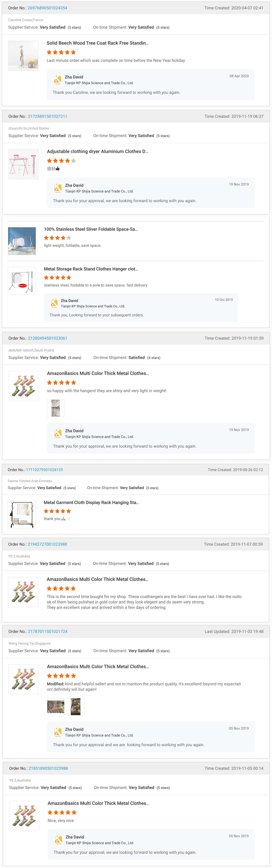
Task: Open order number 21787011501021724
Action: pos(48,631)
